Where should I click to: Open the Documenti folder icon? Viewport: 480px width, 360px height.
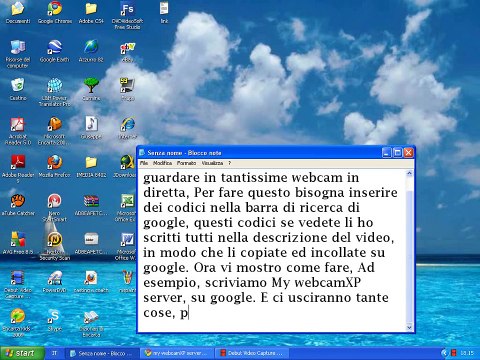coord(18,9)
